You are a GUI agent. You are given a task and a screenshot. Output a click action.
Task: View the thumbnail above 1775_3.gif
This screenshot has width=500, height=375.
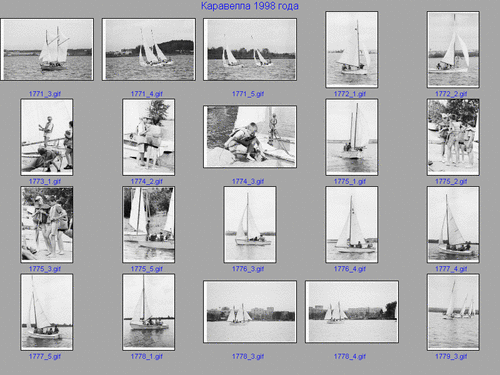(x=47, y=225)
